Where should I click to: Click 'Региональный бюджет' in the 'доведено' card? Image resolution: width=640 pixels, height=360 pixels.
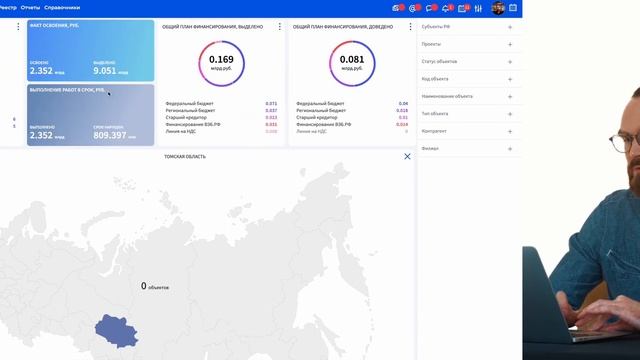(x=321, y=111)
